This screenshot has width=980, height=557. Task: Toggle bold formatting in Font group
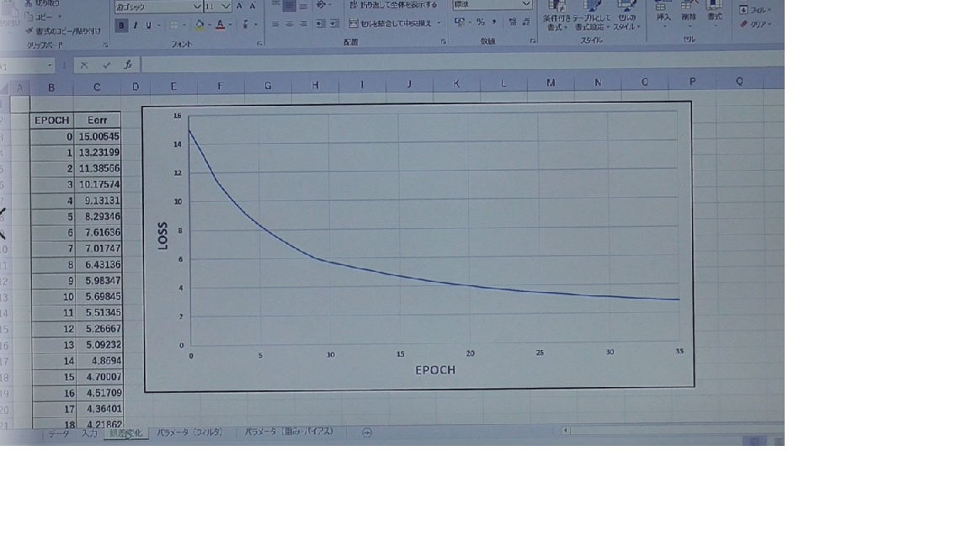click(x=121, y=25)
